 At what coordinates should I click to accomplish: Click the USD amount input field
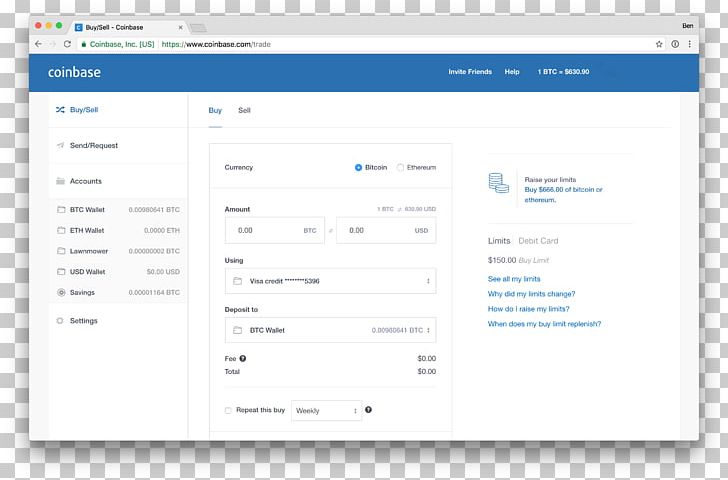tap(386, 230)
